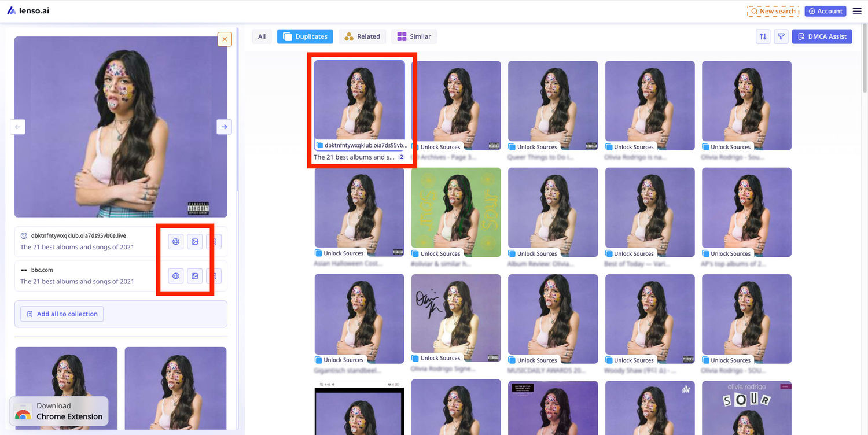Open the green Sour album thumbnail
Viewport: 868px width, 435px height.
(456, 212)
